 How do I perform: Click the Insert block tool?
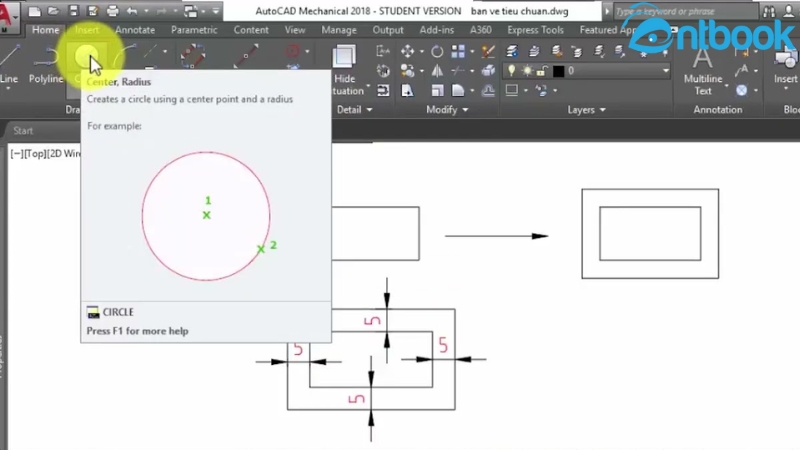pyautogui.click(x=786, y=66)
